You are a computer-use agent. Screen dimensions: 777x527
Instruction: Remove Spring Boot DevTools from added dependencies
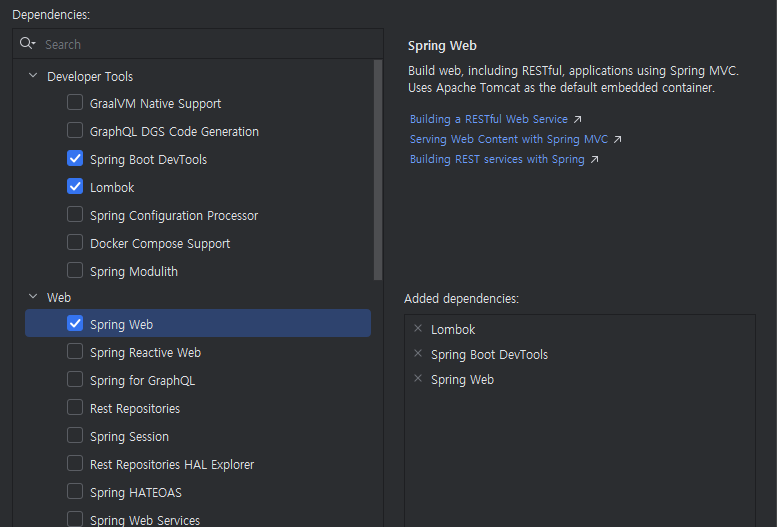[x=418, y=353]
